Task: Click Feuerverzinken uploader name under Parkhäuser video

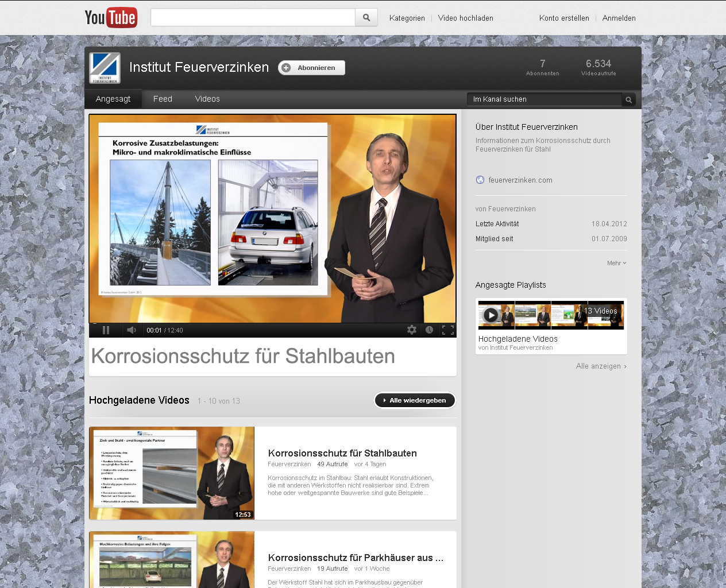Action: (x=289, y=568)
